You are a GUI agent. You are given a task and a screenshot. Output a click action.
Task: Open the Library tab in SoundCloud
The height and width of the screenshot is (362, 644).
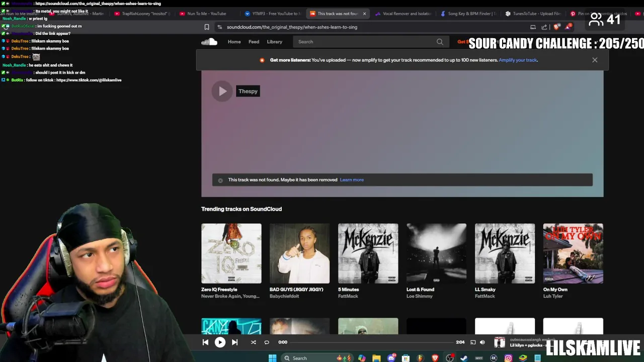pyautogui.click(x=274, y=42)
